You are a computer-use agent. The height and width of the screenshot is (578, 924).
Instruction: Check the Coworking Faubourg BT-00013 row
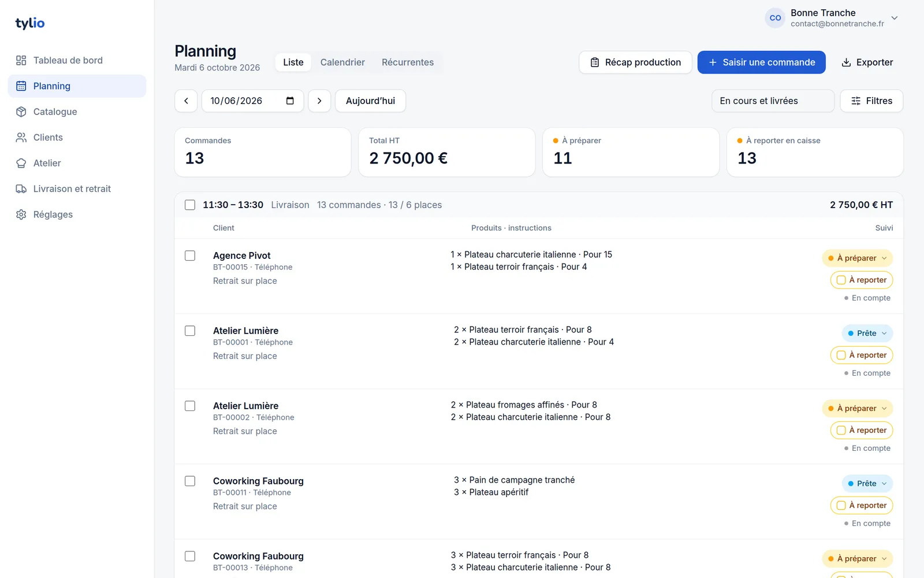190,556
